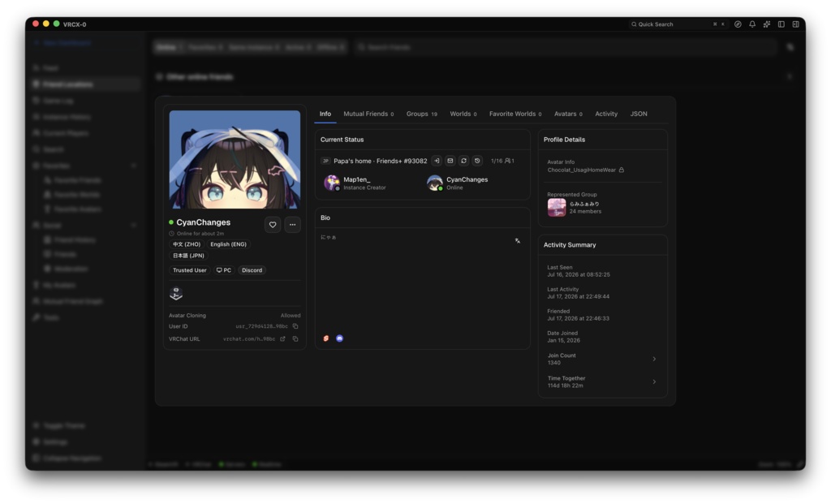The width and height of the screenshot is (831, 504).
Task: Click the 日本語 (JPN) language tag
Action: 188,256
